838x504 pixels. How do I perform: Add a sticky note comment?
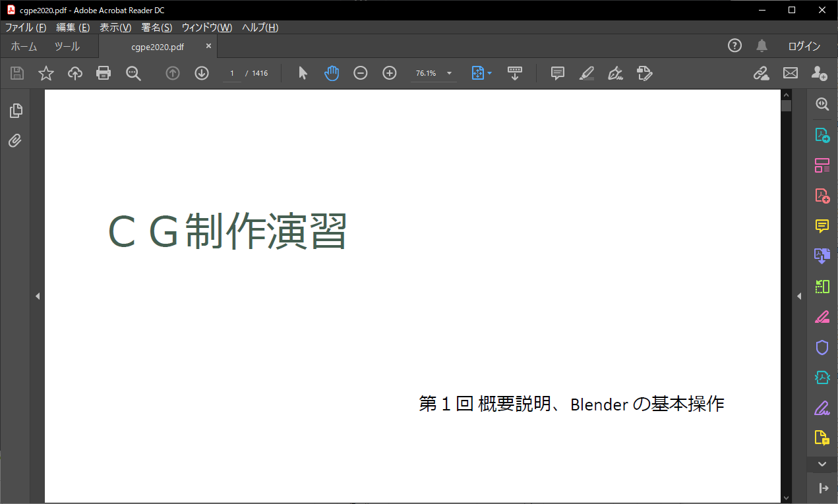point(557,73)
